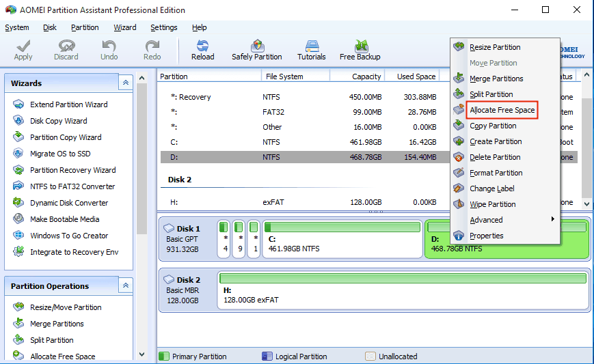Open Partition Copy Wizard

(x=66, y=137)
